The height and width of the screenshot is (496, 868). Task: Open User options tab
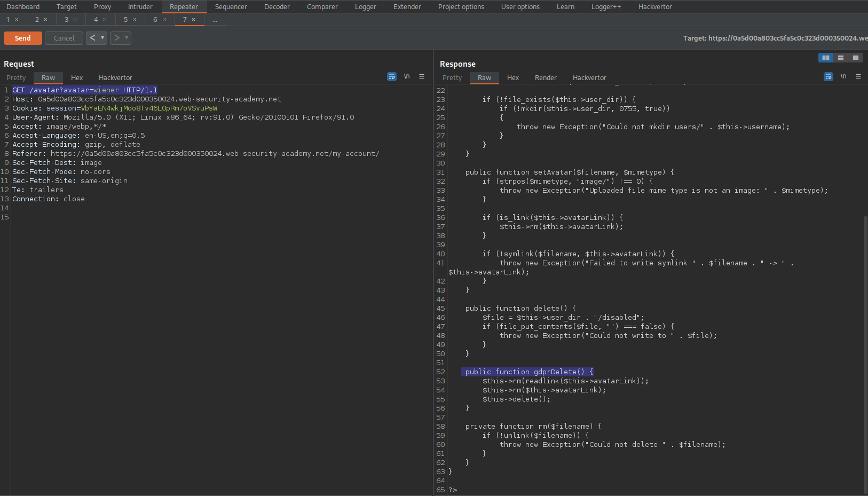point(520,6)
